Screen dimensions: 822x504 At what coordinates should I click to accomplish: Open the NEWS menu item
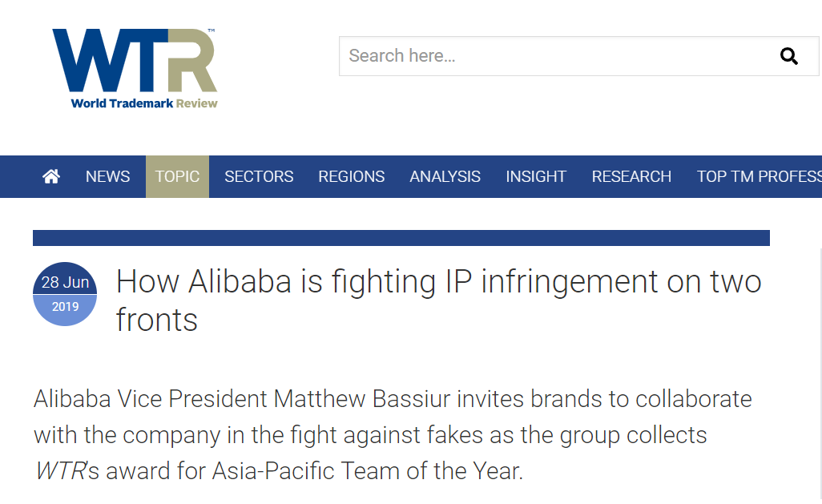(107, 176)
